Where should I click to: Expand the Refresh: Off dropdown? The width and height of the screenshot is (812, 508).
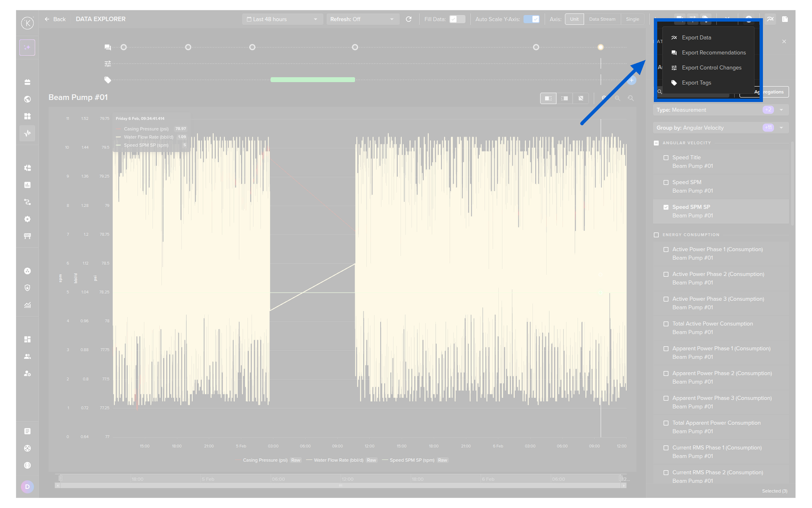pyautogui.click(x=362, y=19)
